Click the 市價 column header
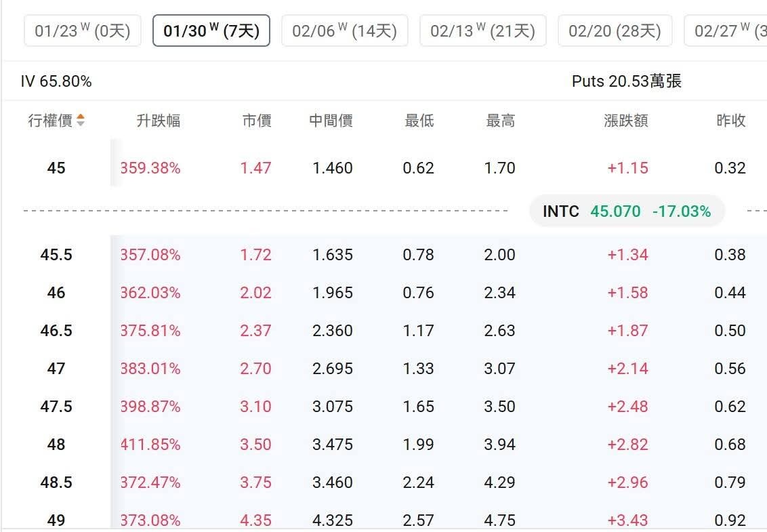767x532 pixels. pyautogui.click(x=257, y=121)
